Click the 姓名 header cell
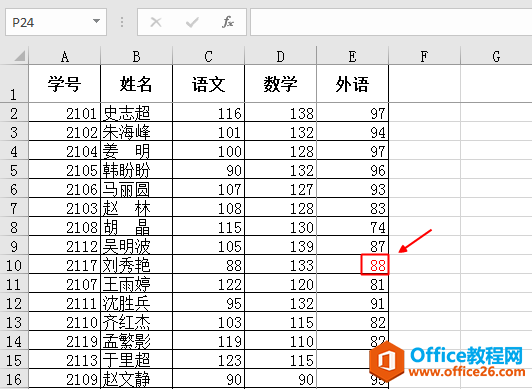Screen dimensions: 532x389 pos(136,83)
